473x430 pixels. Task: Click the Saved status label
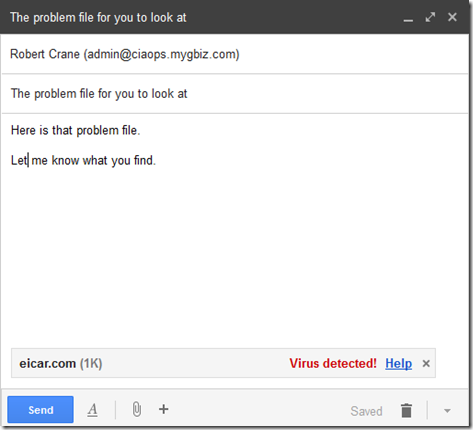coord(366,411)
